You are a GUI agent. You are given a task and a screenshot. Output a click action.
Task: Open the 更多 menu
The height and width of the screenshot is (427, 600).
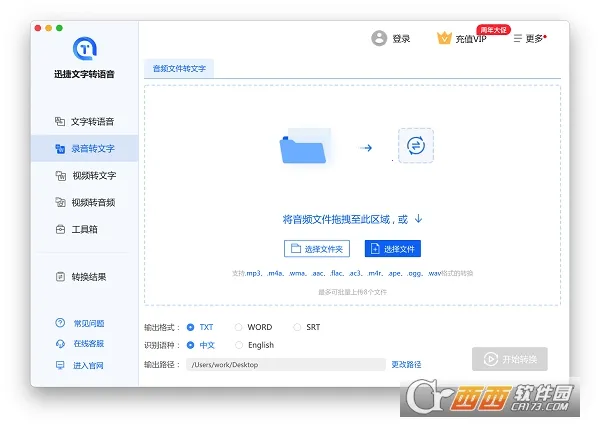pos(530,38)
